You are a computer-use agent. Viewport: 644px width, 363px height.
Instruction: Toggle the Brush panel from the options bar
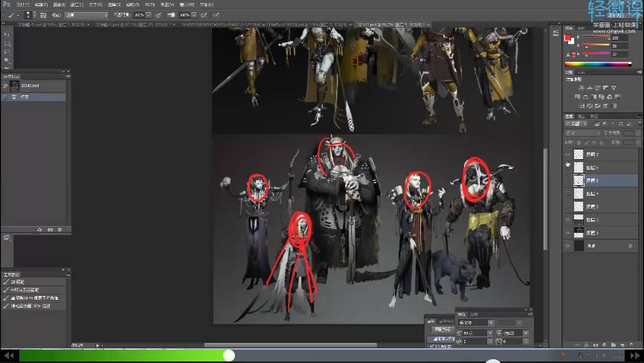pos(43,15)
